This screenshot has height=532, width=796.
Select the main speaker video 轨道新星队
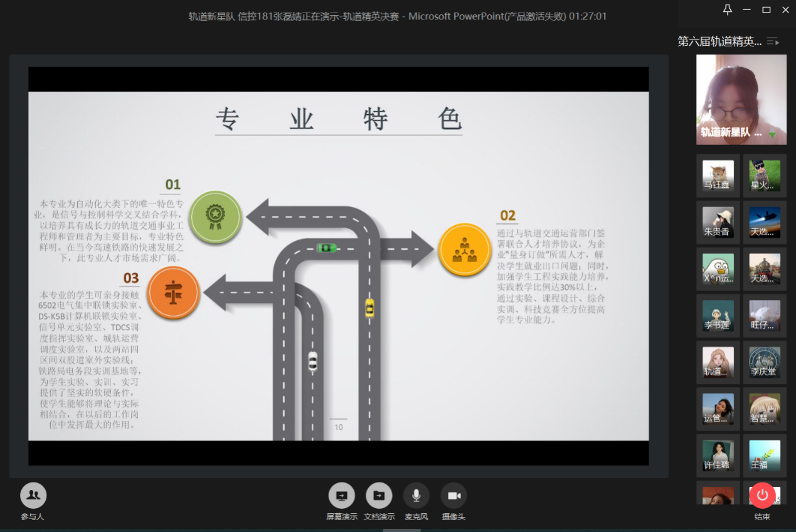741,99
